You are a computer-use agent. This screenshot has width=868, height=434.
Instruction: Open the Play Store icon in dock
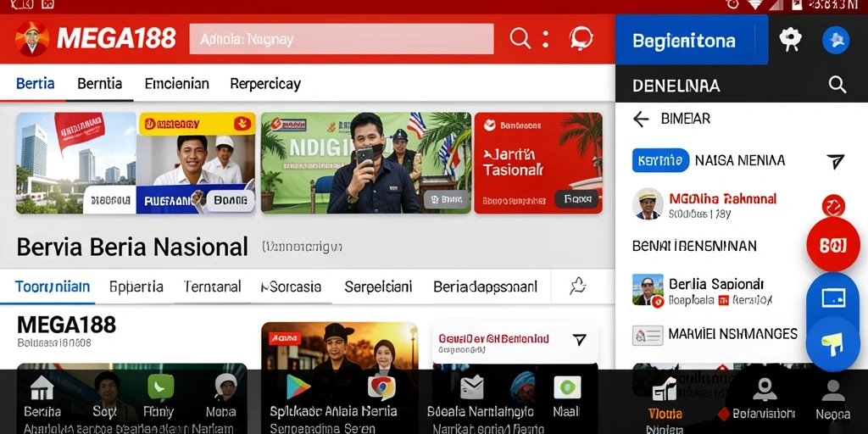(x=298, y=387)
